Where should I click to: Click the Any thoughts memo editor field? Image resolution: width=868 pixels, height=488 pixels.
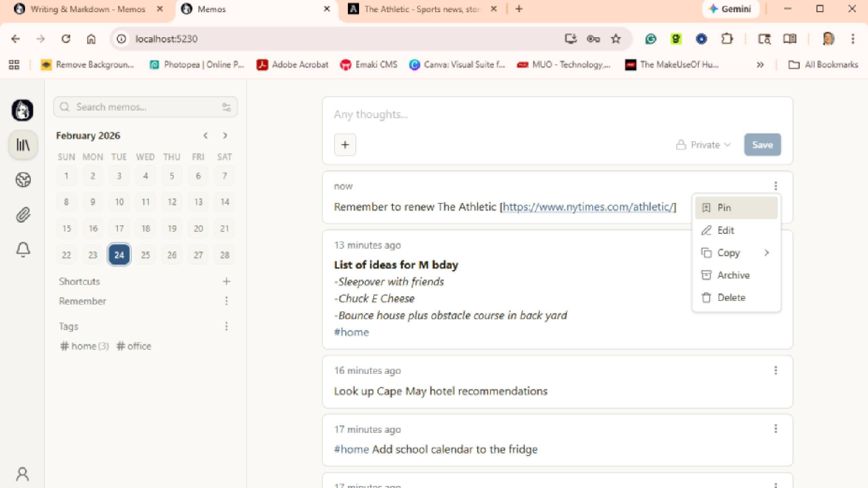[x=557, y=115]
